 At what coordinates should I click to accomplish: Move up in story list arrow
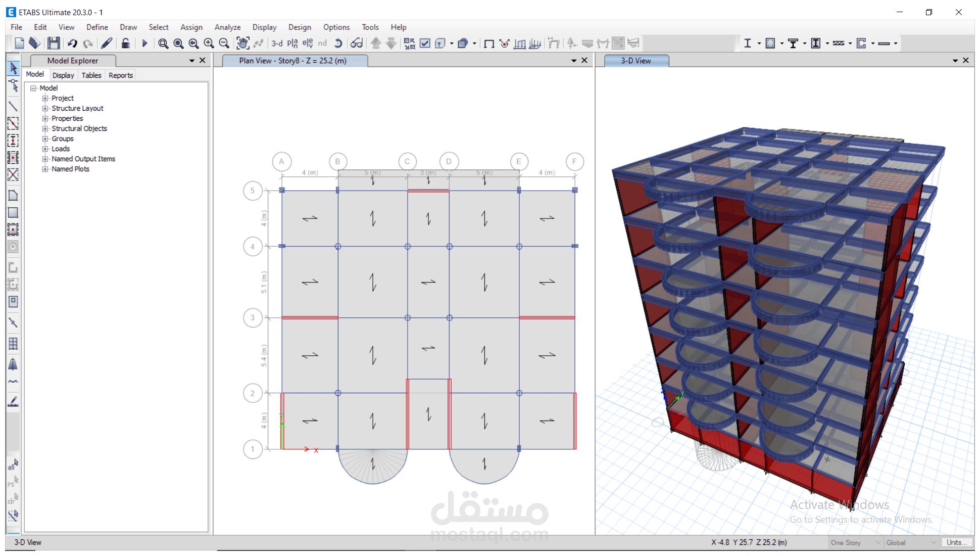coord(376,43)
